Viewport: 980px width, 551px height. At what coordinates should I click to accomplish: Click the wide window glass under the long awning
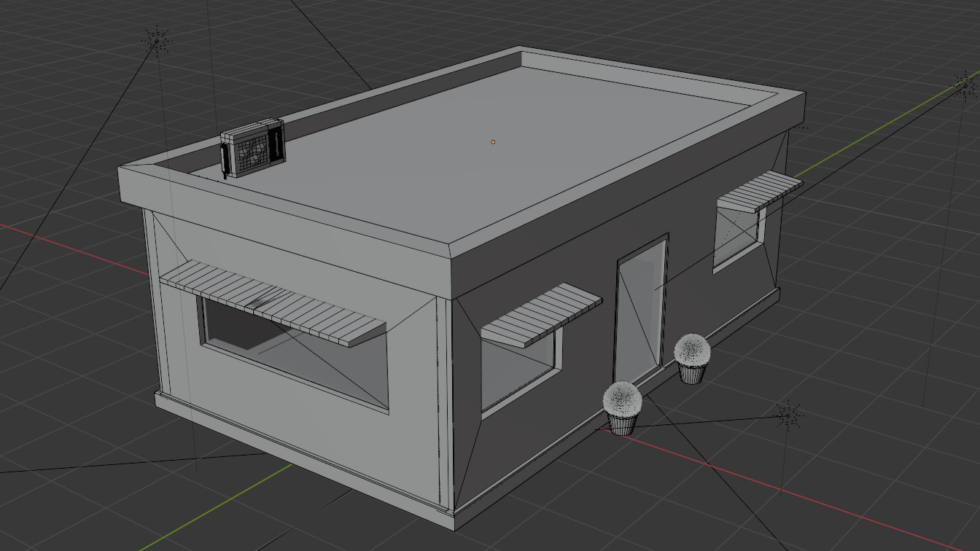(x=295, y=355)
